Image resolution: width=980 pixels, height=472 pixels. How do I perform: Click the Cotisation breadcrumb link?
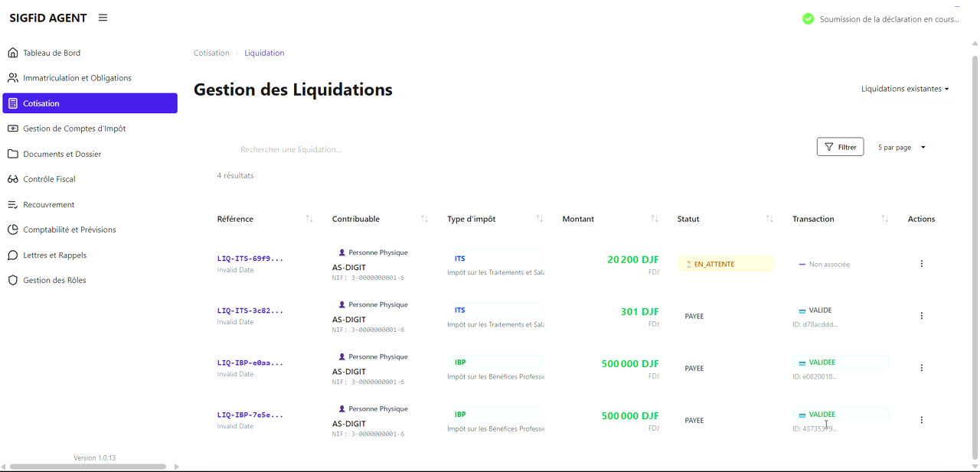pyautogui.click(x=211, y=53)
